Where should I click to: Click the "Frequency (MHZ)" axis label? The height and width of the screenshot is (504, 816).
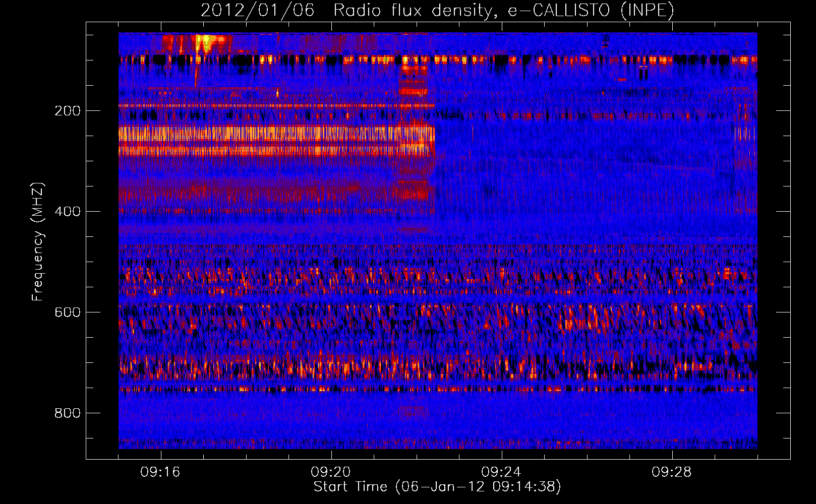[x=38, y=242]
